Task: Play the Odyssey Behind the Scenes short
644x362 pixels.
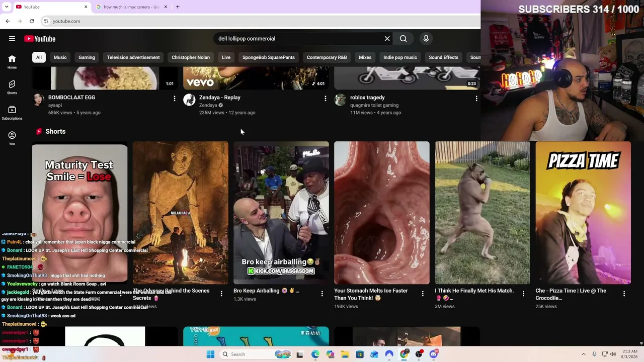Action: pos(180,213)
